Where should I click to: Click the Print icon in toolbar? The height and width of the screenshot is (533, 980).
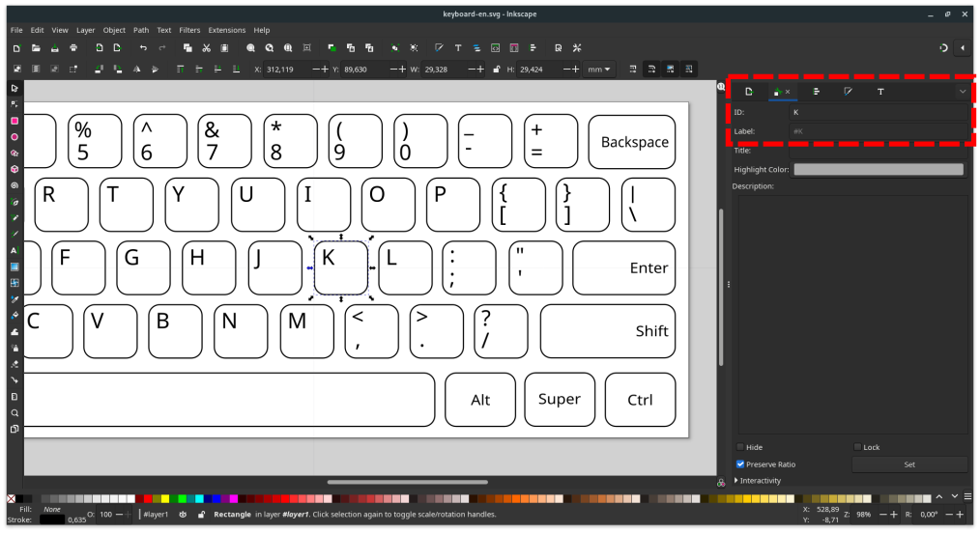coord(73,48)
